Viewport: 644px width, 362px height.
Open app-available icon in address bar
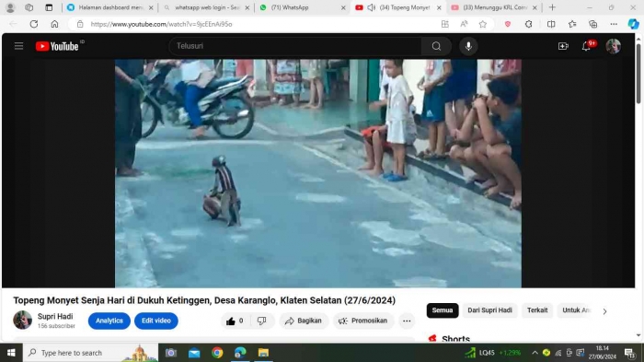coord(444,24)
